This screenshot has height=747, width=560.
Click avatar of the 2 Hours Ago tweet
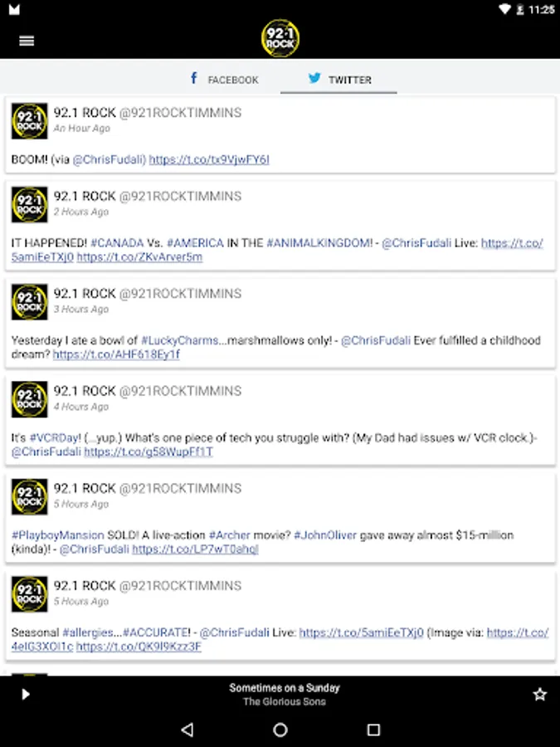click(30, 205)
